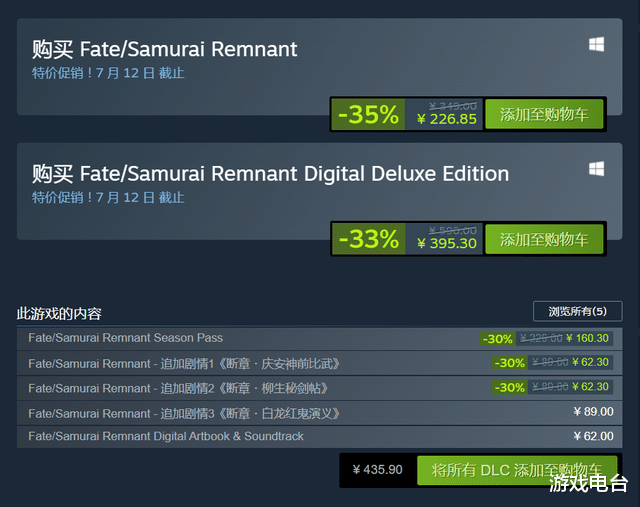640x507 pixels.
Task: Open 追加剧情1 庆安神前比武 DLC entry
Action: coord(320,363)
